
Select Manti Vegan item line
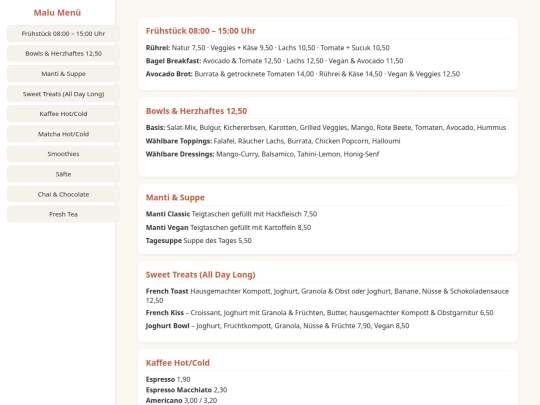click(x=228, y=227)
